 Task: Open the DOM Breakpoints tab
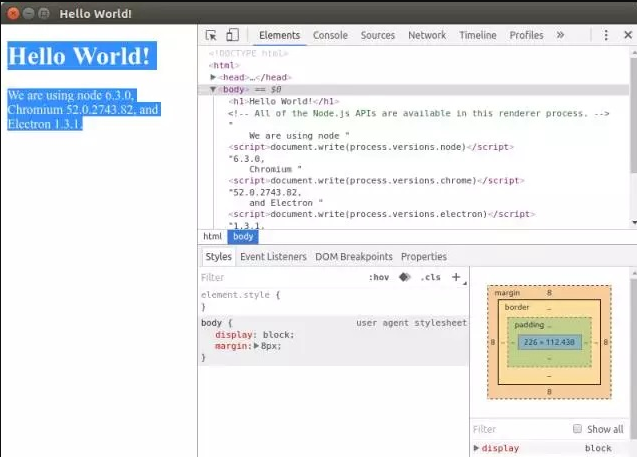point(354,257)
